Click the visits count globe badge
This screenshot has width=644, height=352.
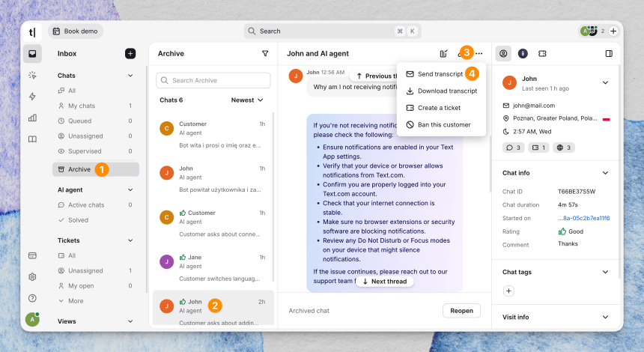point(563,148)
